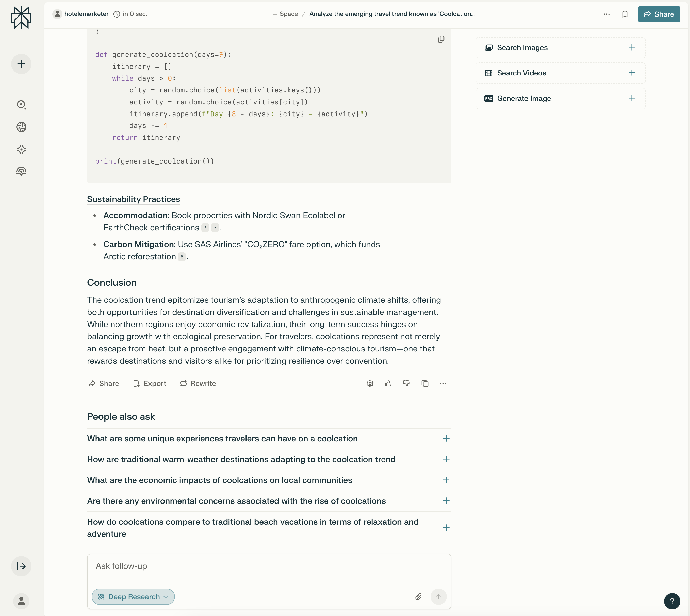The image size is (690, 616).
Task: Open the help question mark button
Action: (672, 601)
